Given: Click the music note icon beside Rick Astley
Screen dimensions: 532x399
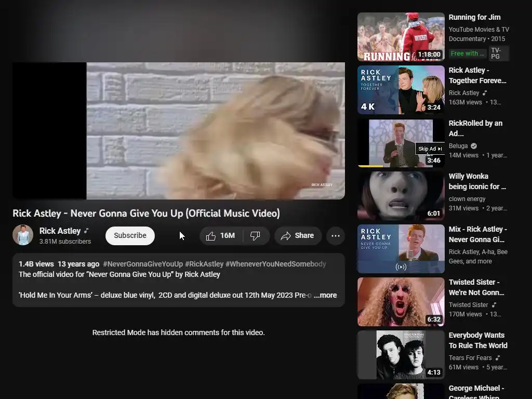Looking at the screenshot, I should 87,231.
